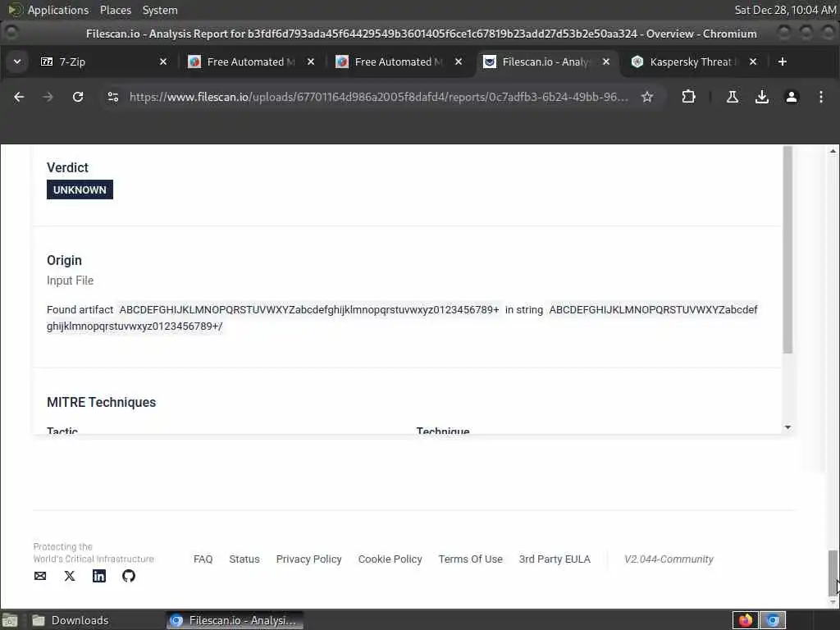Close the Filescan.io tab

pyautogui.click(x=606, y=62)
